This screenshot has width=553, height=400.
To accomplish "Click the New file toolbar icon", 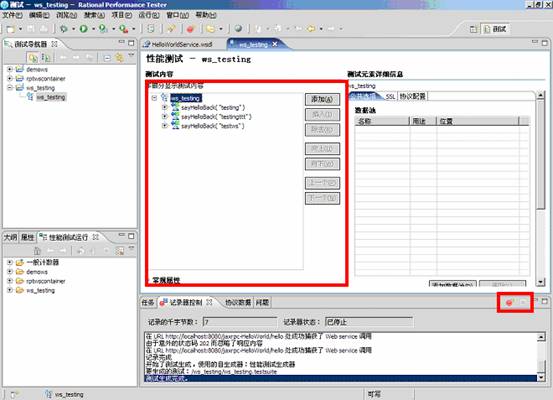I will (x=11, y=29).
